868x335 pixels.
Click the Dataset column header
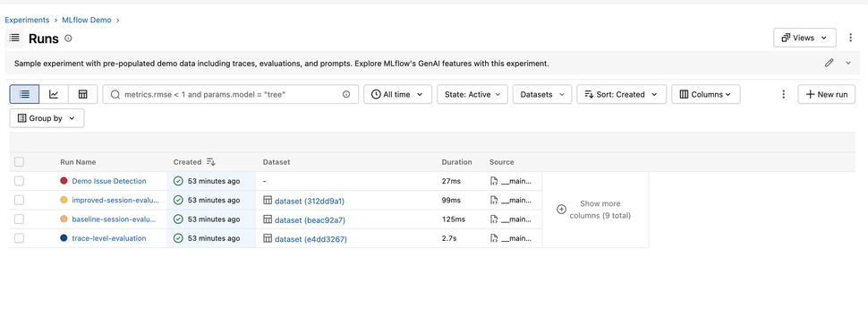point(277,162)
